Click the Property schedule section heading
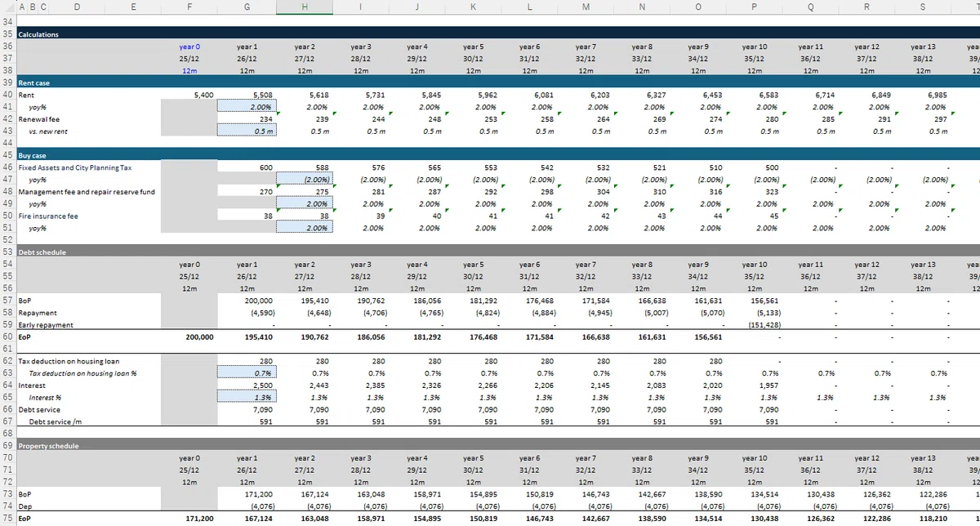Image resolution: width=980 pixels, height=526 pixels. [x=48, y=446]
